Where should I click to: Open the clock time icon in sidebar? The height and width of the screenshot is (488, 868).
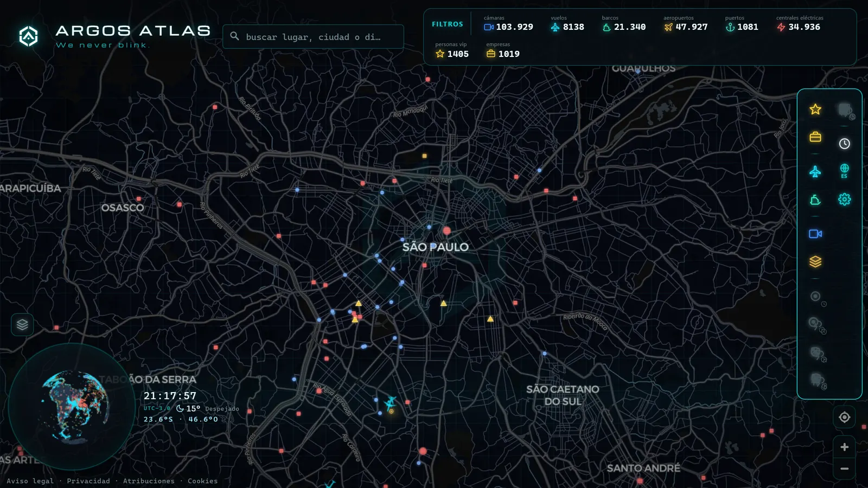point(844,144)
